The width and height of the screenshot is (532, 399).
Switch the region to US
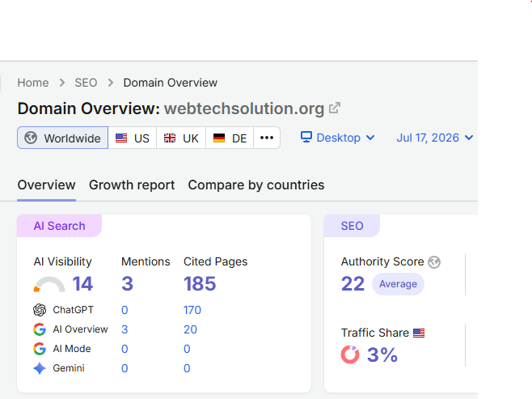pos(133,138)
